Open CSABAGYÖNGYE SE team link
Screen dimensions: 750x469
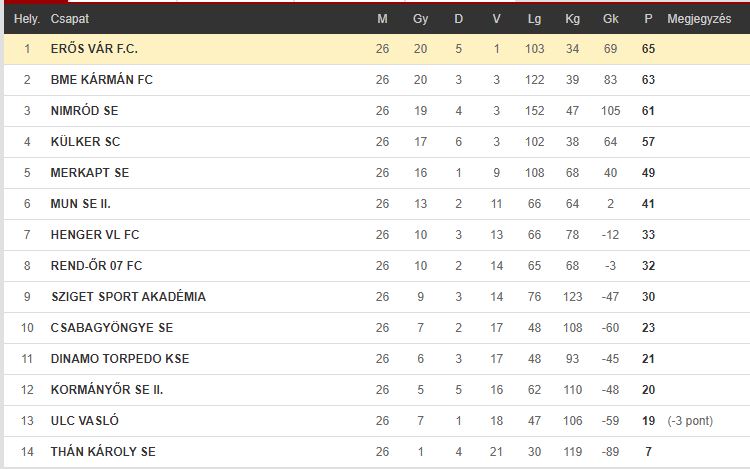click(112, 328)
